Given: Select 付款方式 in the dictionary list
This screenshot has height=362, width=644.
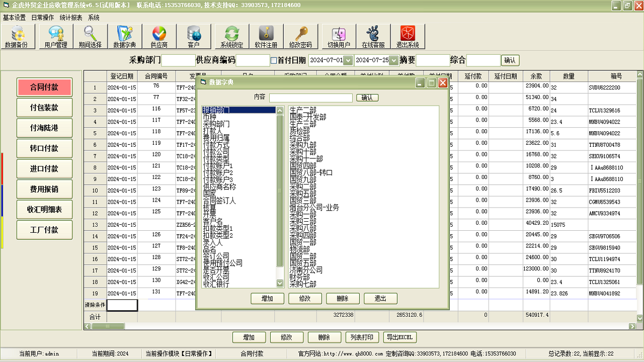Looking at the screenshot, I should tap(216, 145).
